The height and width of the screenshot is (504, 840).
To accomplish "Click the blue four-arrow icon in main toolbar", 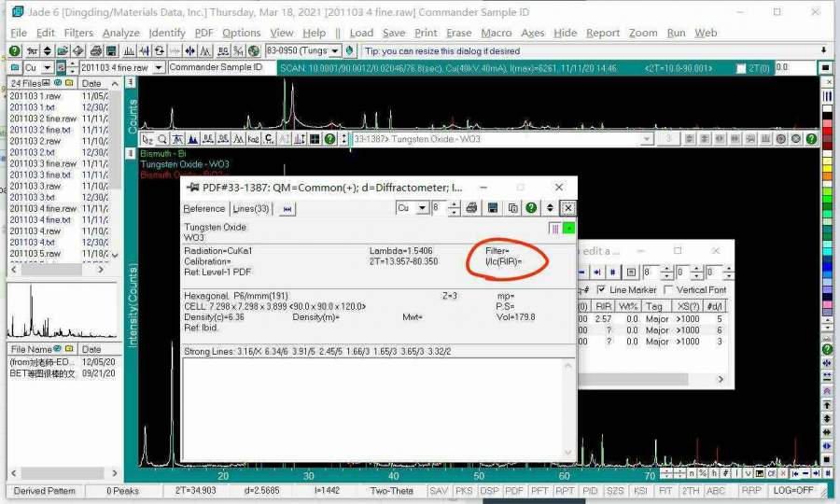I will [x=189, y=51].
